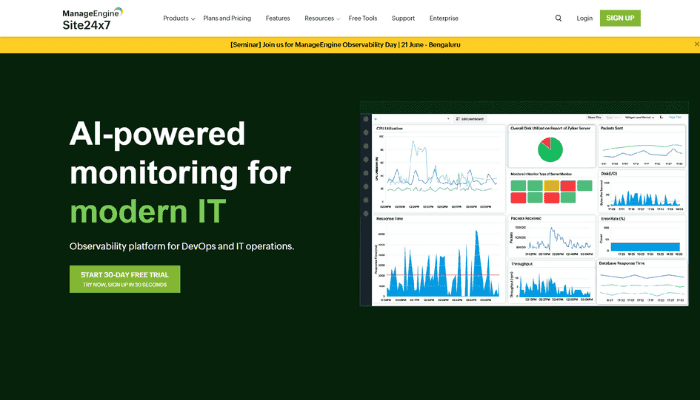Close the yellow seminar banner
This screenshot has height=400, width=700.
[696, 44]
